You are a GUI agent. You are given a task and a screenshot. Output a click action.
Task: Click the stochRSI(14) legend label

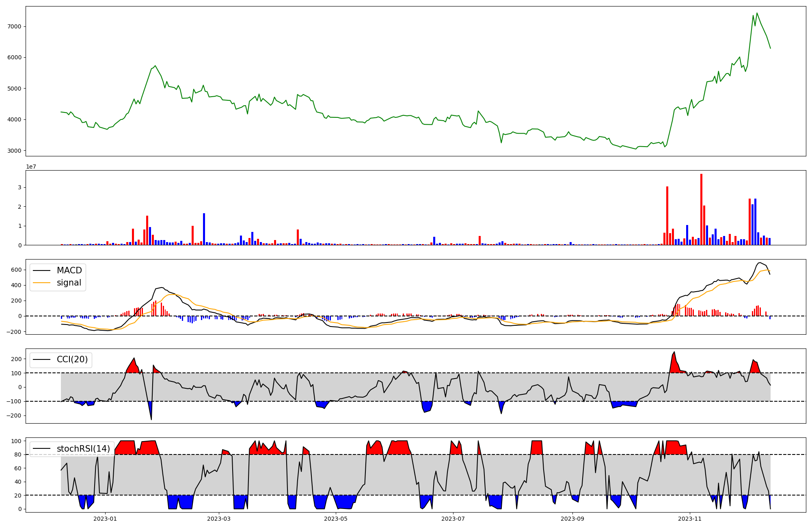tap(83, 449)
